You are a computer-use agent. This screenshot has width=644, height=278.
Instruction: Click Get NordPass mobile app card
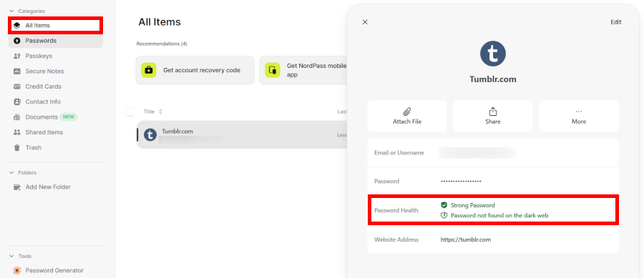303,70
